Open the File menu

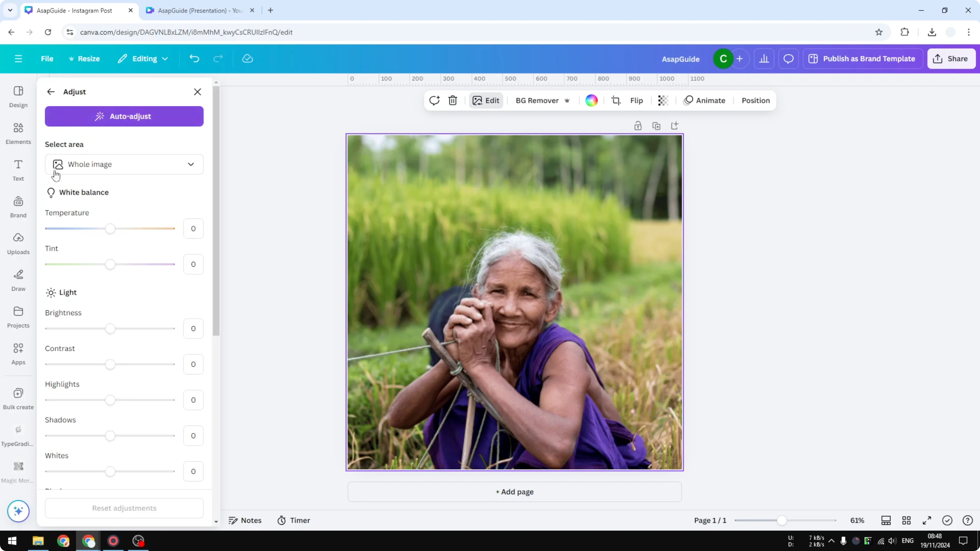(x=47, y=58)
